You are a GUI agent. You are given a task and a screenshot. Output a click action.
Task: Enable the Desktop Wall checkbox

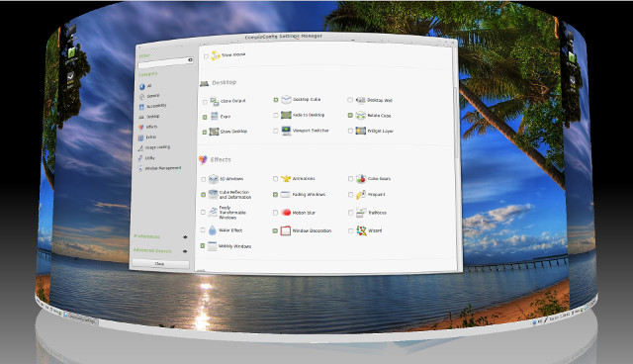(x=350, y=100)
